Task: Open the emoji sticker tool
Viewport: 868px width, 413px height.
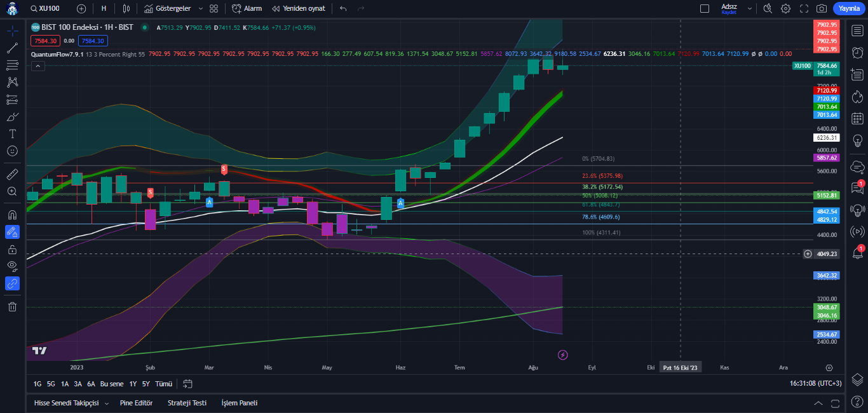Action: 12,151
